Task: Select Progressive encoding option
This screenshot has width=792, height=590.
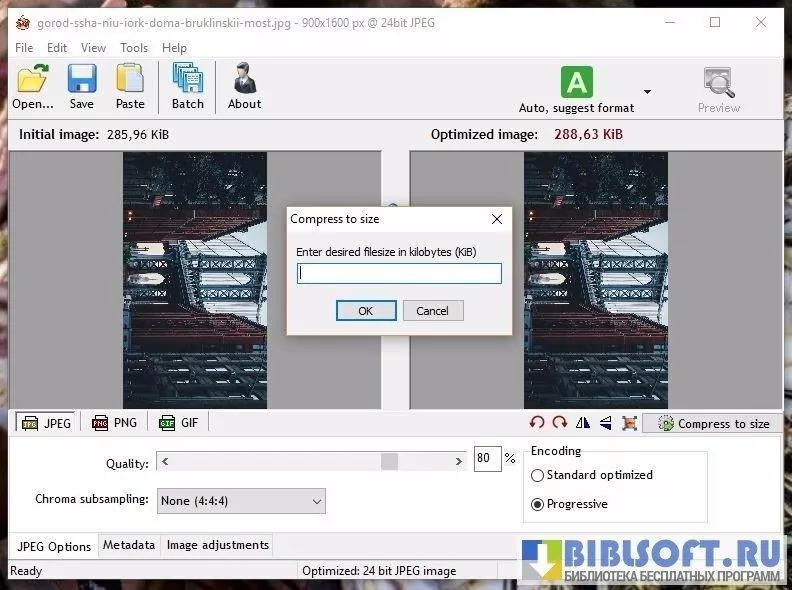Action: (x=538, y=504)
